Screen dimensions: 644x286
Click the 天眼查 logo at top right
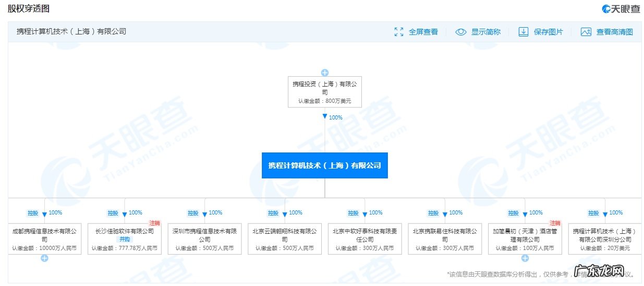coord(621,8)
